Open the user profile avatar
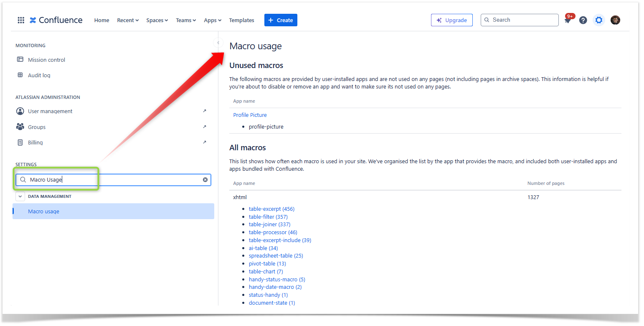 coord(615,20)
